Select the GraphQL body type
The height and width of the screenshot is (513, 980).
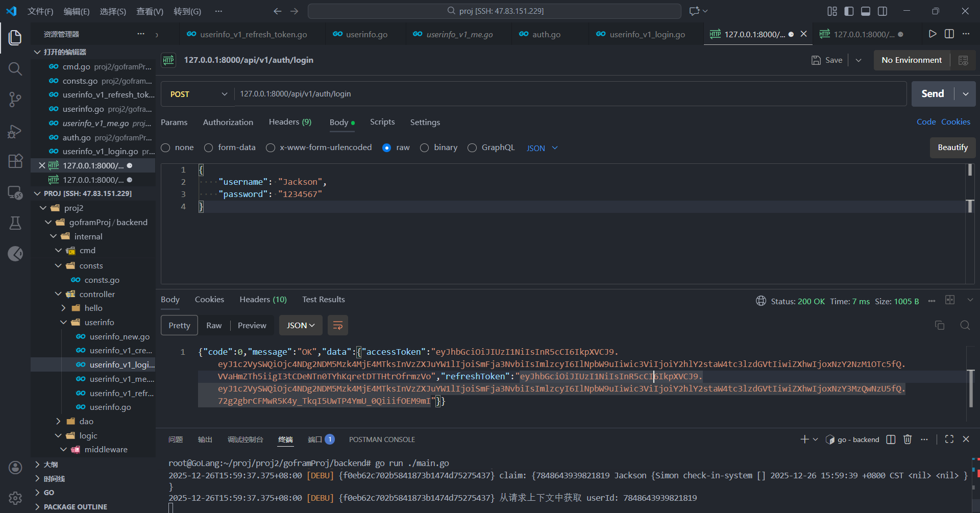(x=472, y=148)
